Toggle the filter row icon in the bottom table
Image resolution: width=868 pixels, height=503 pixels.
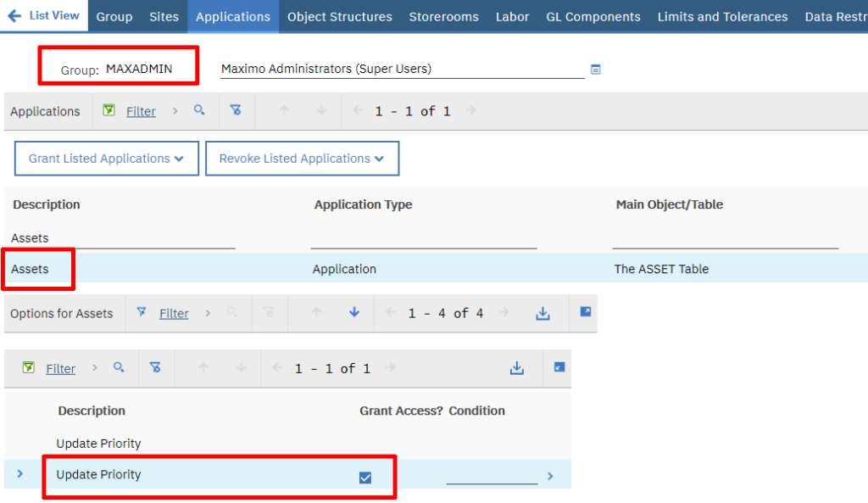point(29,367)
